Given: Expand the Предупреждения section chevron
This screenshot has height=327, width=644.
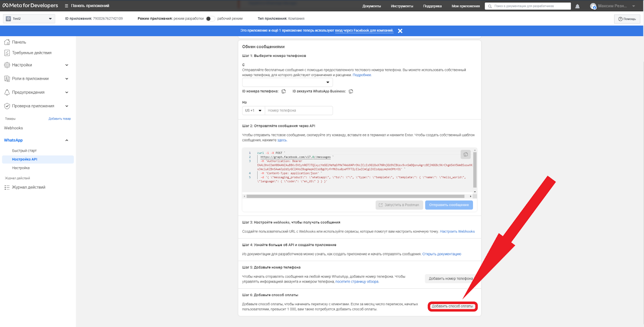Looking at the screenshot, I should [67, 92].
